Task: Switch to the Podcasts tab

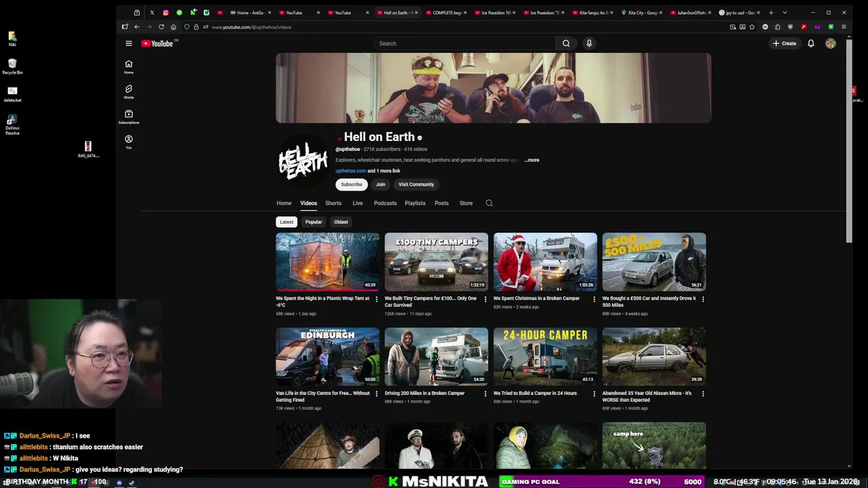Action: click(x=385, y=203)
